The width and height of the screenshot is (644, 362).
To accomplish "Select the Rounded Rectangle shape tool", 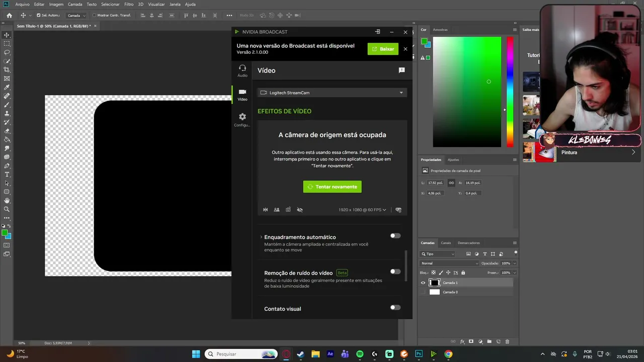I will (x=7, y=192).
